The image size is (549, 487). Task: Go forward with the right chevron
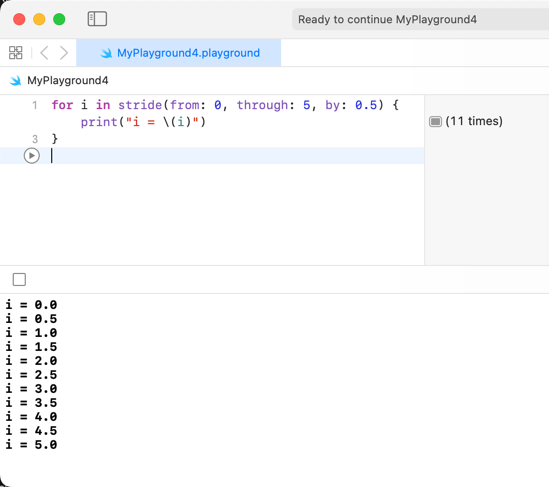click(64, 53)
